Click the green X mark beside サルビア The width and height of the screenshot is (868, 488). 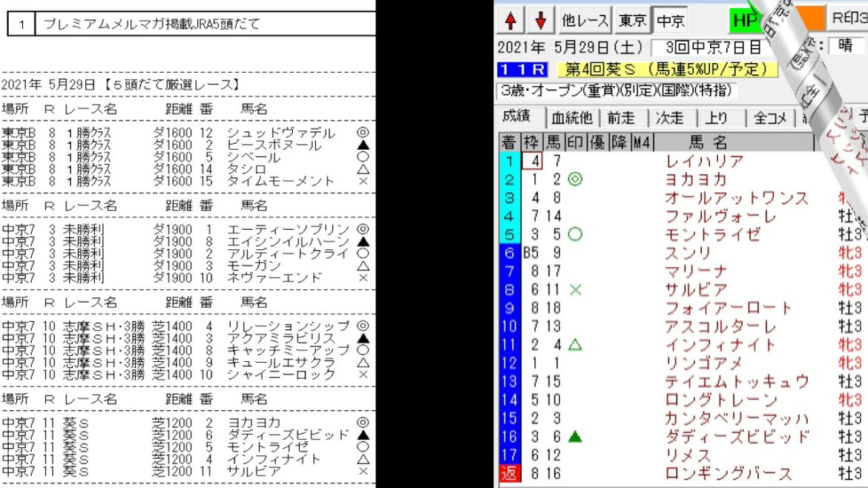click(x=574, y=290)
